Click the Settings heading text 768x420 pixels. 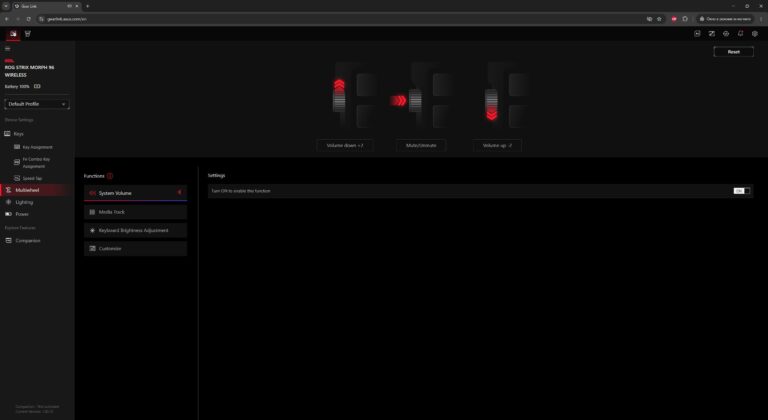click(x=216, y=175)
